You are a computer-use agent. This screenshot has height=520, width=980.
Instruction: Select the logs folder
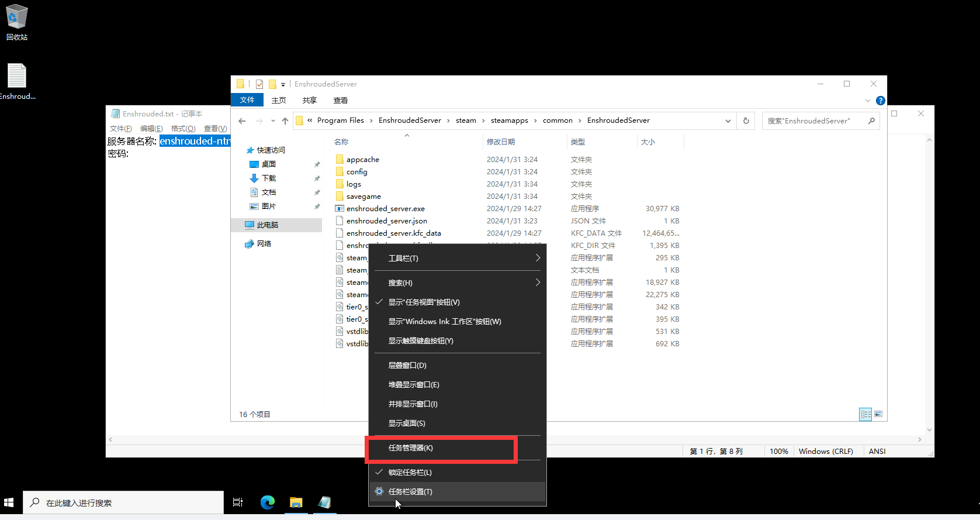coord(354,184)
